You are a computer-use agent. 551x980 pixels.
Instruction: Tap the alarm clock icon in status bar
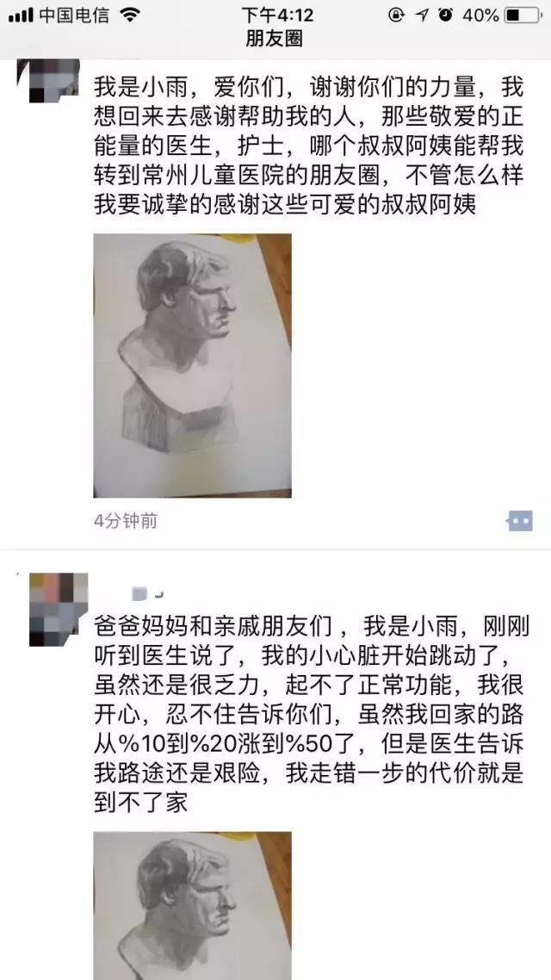pyautogui.click(x=445, y=15)
